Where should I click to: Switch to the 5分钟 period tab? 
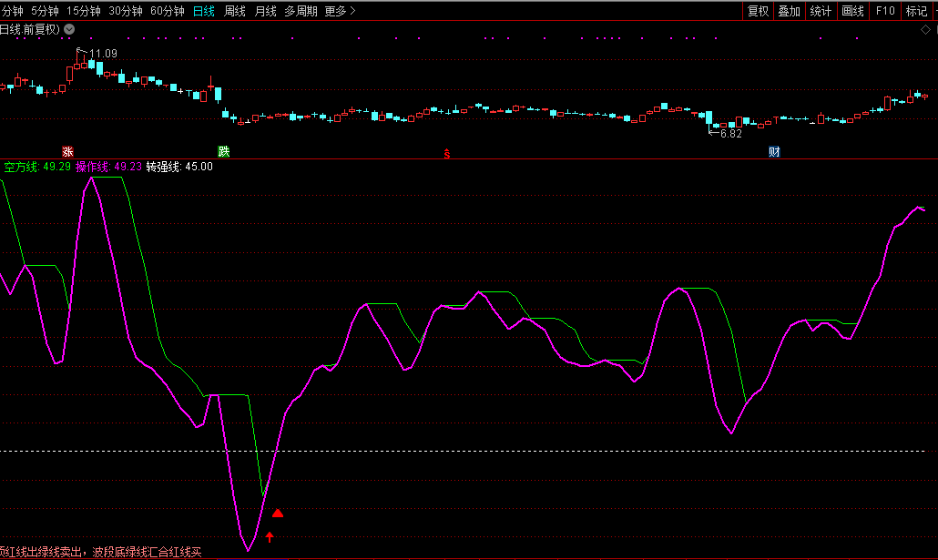coord(45,11)
